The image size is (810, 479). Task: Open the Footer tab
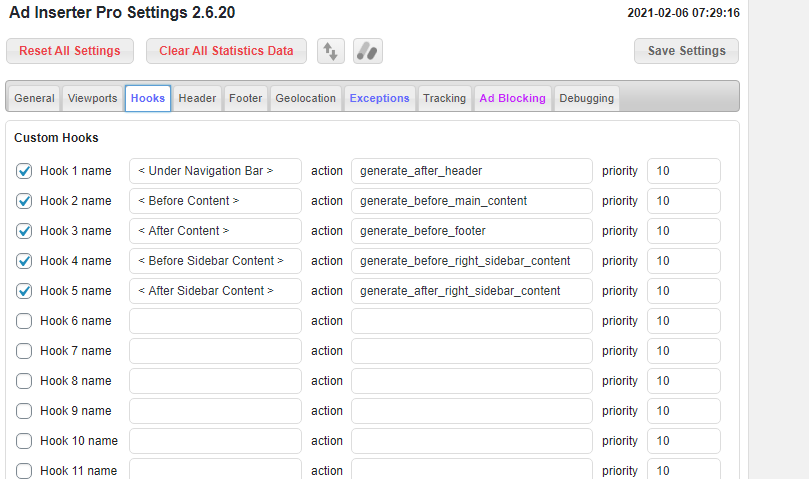(x=245, y=98)
